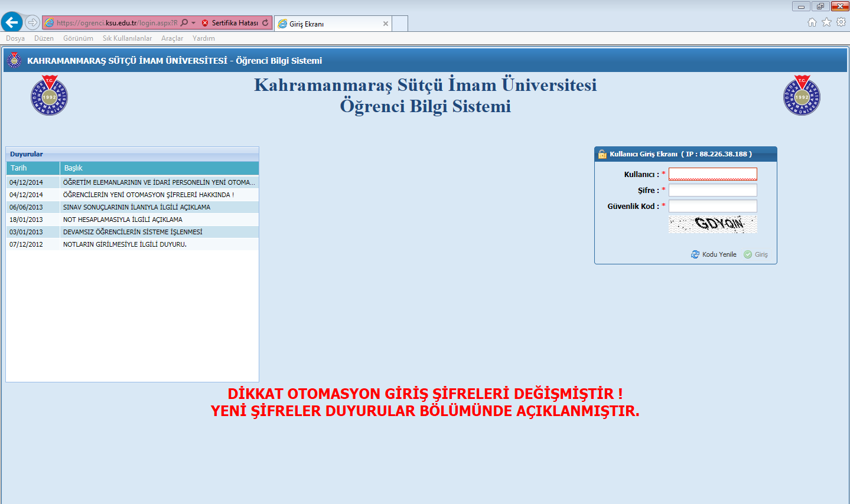Focus the Şifre password field

pos(712,190)
